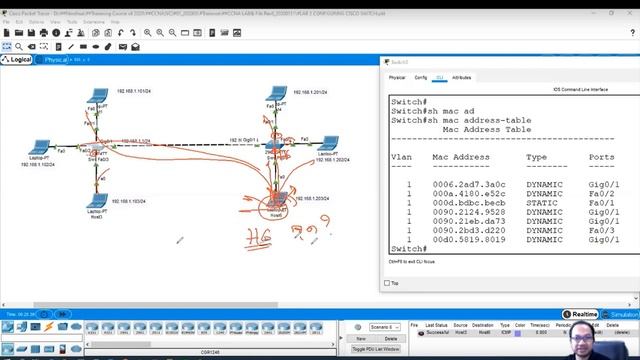Click the Successful status in PDU list
640x360 pixels.
[437, 333]
